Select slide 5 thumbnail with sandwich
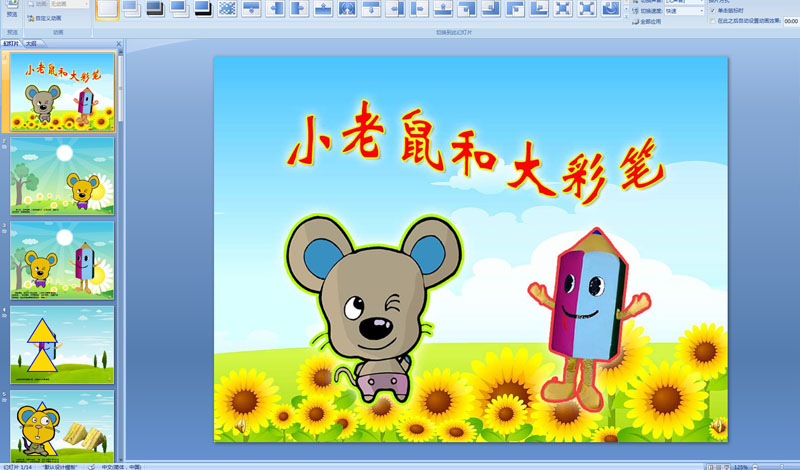 pos(62,426)
